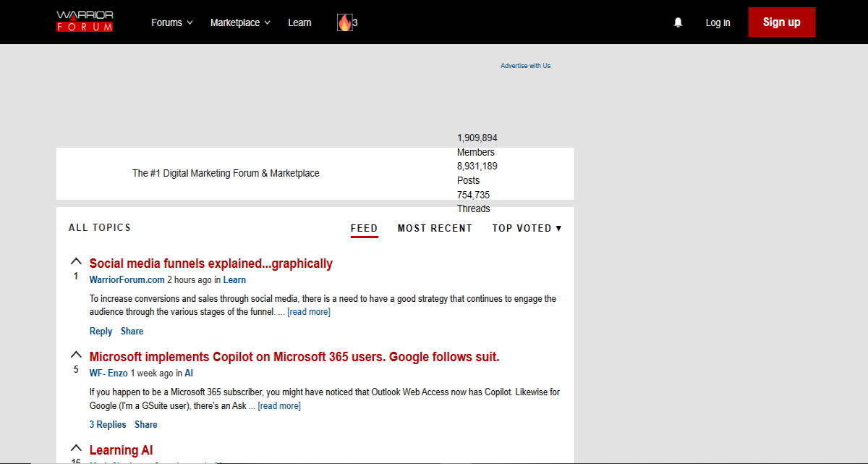The width and height of the screenshot is (868, 464).
Task: View 3 Replies on the Copilot post
Action: 108,425
